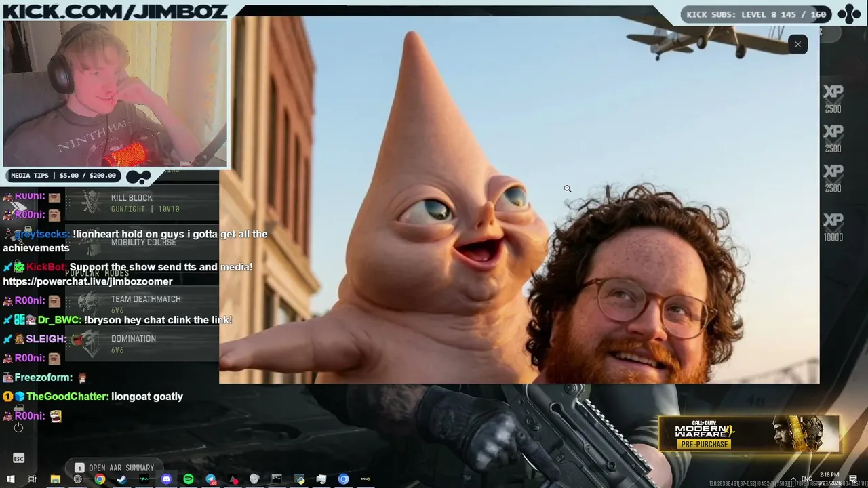Open Telegram from the taskbar
868x488 pixels.
[211, 479]
